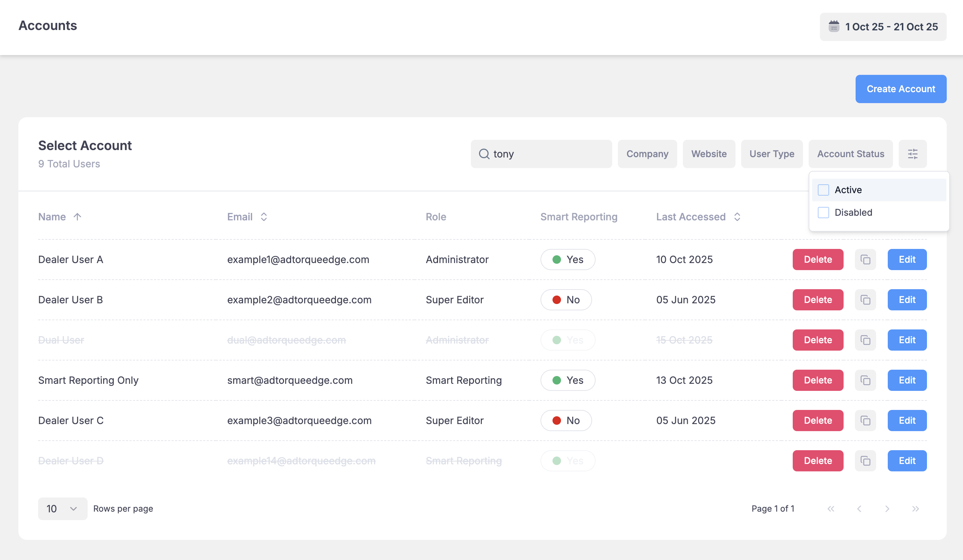Check the Active status checkbox

tap(823, 190)
